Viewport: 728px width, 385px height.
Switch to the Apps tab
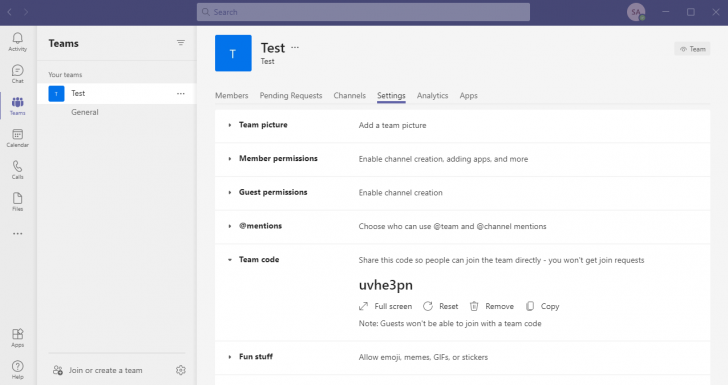point(468,95)
